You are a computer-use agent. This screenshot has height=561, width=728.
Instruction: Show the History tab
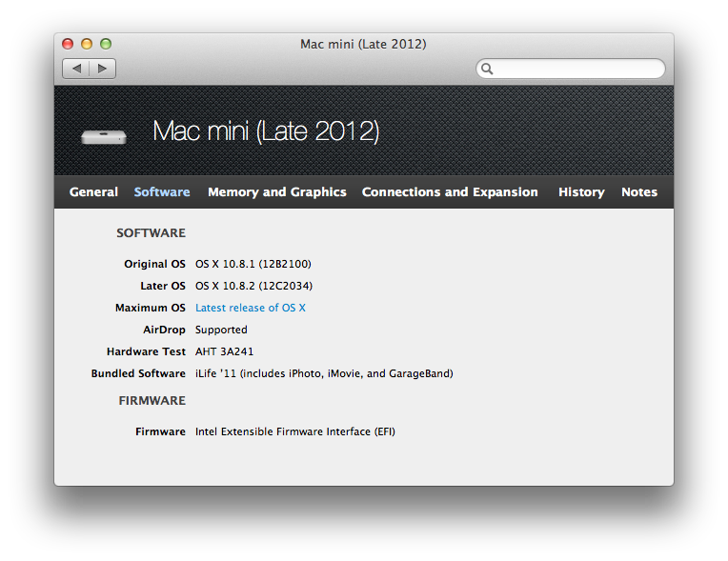[581, 192]
